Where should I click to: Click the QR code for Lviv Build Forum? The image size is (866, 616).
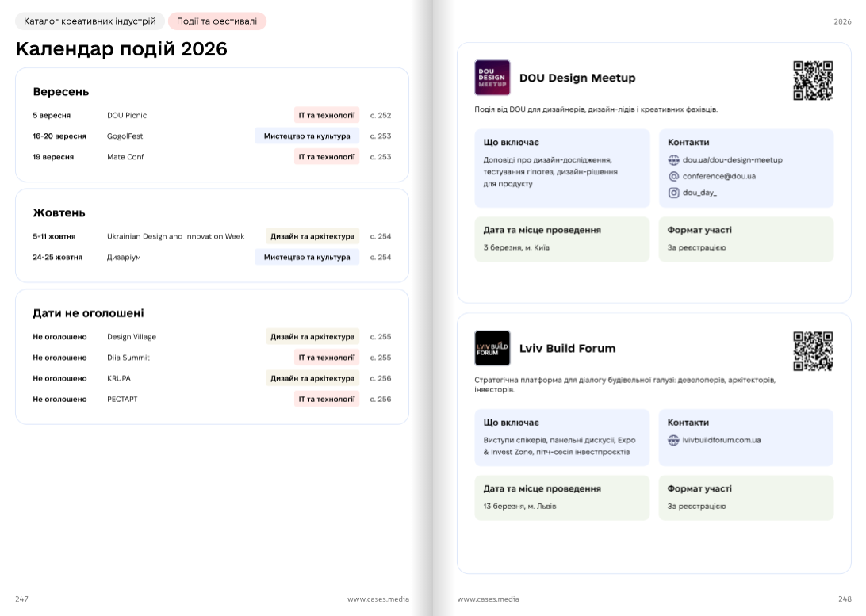(x=813, y=351)
